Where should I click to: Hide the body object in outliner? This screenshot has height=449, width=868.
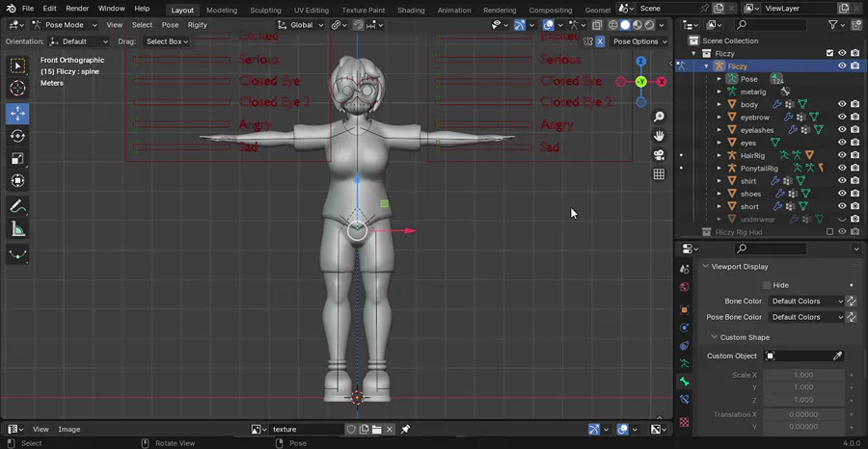click(842, 104)
